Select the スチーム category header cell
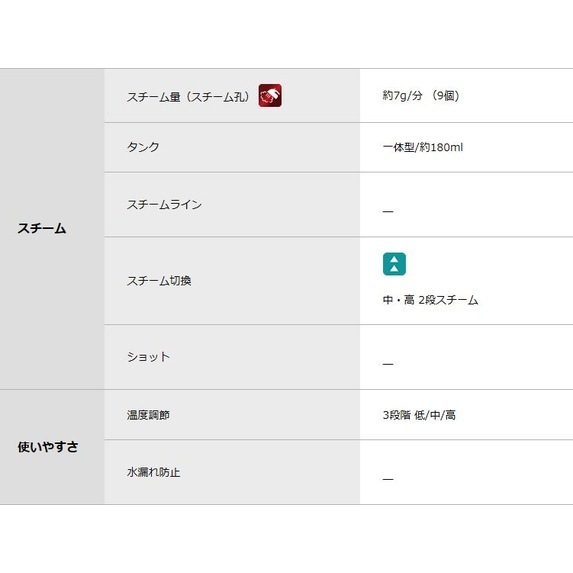Screen dimensions: 573x573 52,229
